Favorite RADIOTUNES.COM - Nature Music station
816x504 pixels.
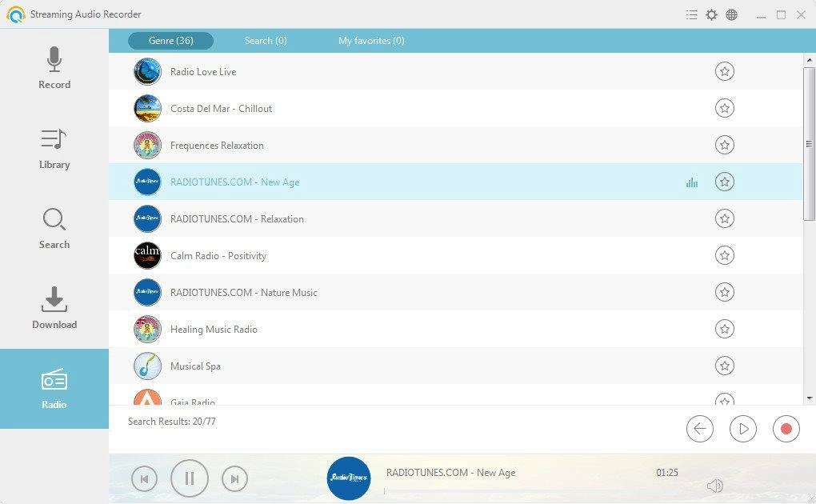[x=725, y=292]
